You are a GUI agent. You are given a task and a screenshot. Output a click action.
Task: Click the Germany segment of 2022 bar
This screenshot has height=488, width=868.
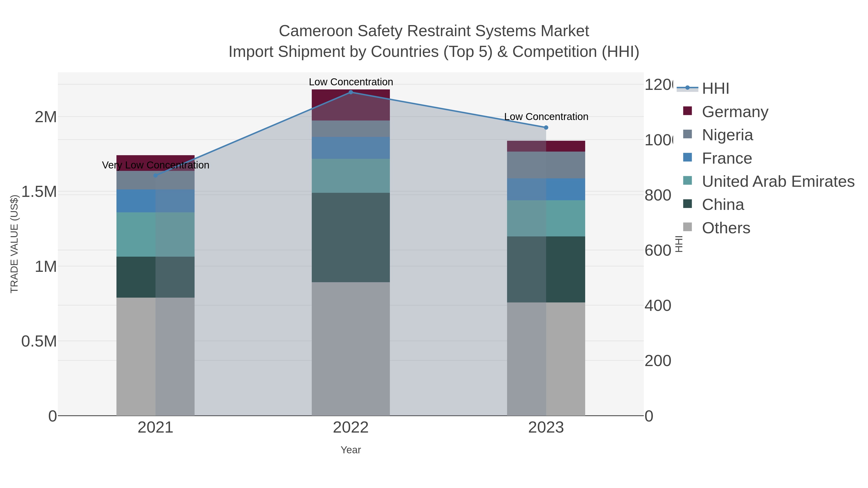[x=351, y=105]
